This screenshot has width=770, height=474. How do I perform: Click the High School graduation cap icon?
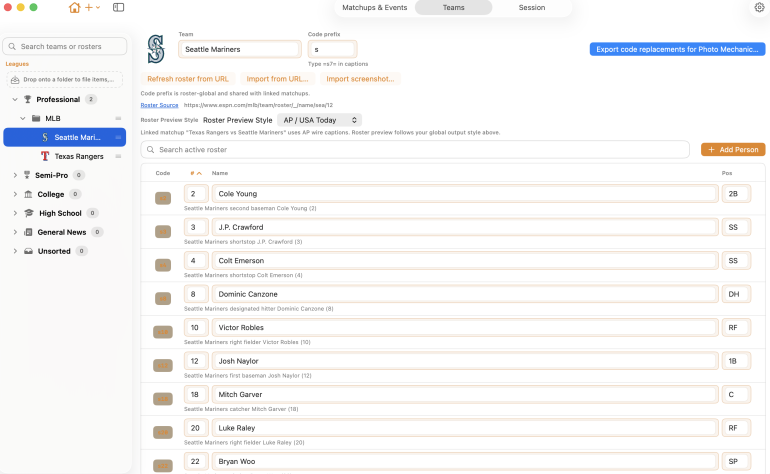(29, 213)
